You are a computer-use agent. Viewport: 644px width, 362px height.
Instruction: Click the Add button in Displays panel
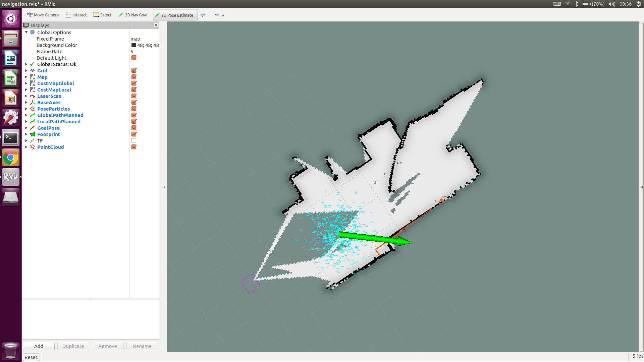tap(39, 346)
